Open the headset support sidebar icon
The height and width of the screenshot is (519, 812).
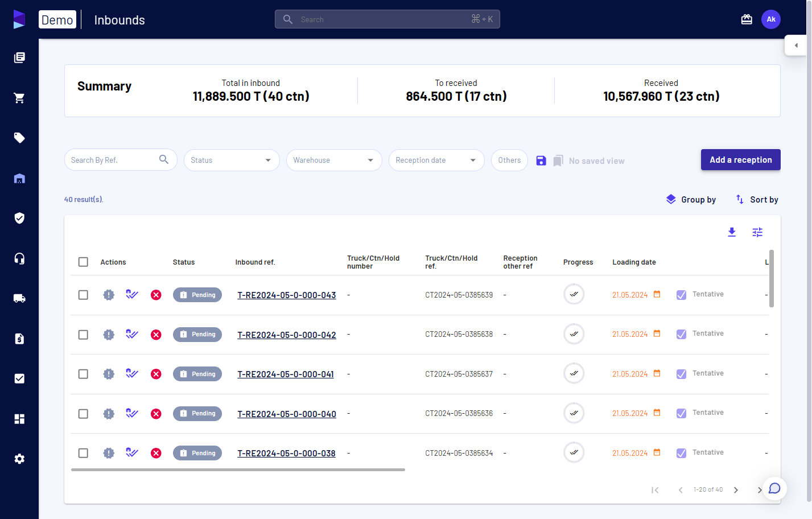(x=19, y=258)
